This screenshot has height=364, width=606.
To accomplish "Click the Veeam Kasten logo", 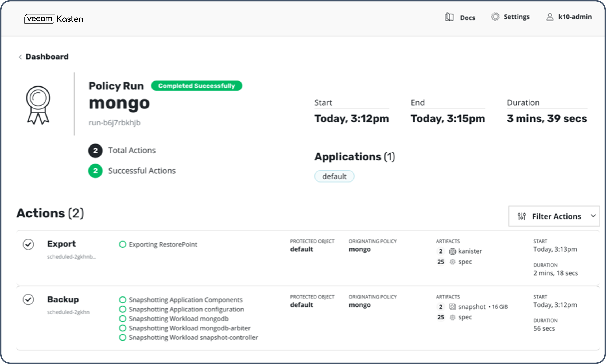I will tap(54, 19).
